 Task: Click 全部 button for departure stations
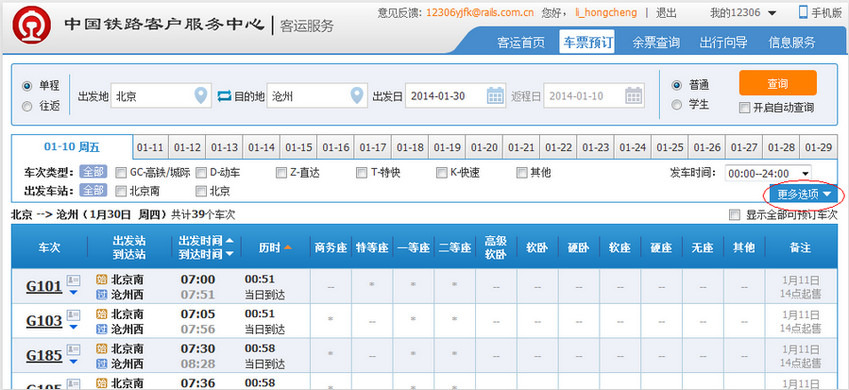[94, 191]
